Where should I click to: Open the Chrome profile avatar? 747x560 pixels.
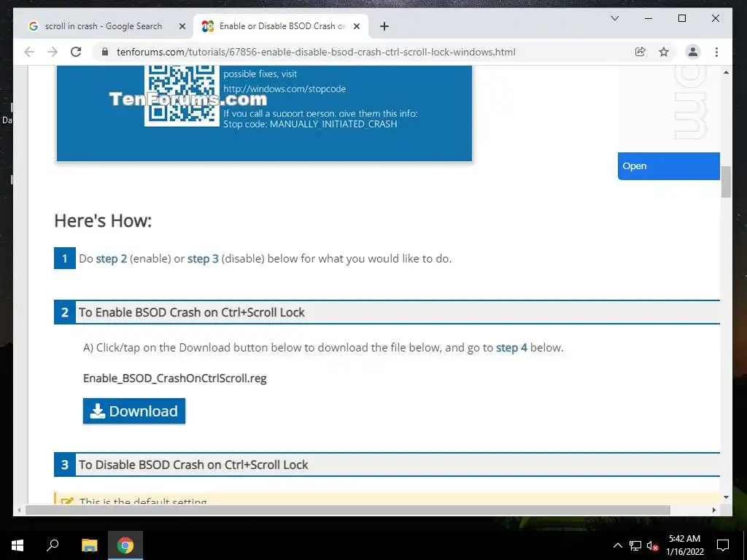pyautogui.click(x=693, y=52)
